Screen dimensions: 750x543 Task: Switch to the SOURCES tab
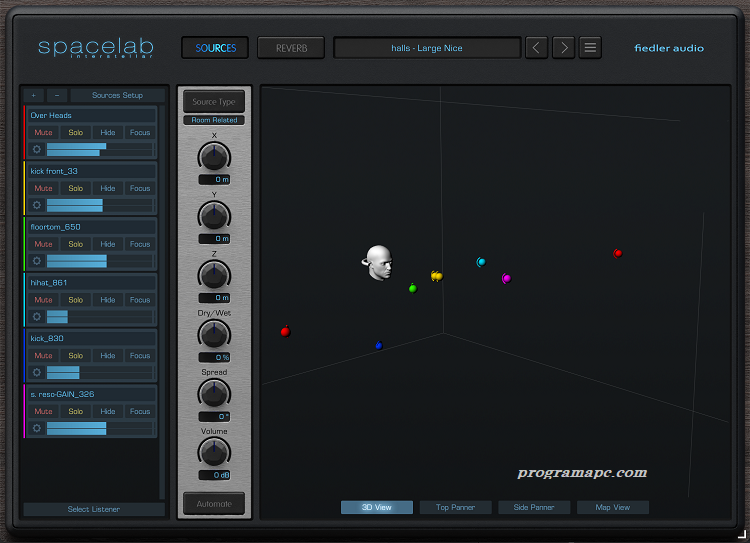(x=215, y=48)
